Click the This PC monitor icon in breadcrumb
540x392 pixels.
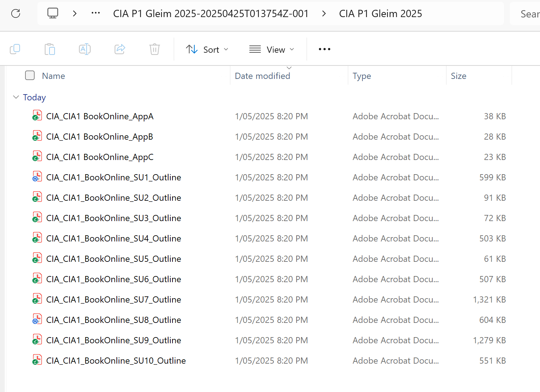[x=53, y=13]
